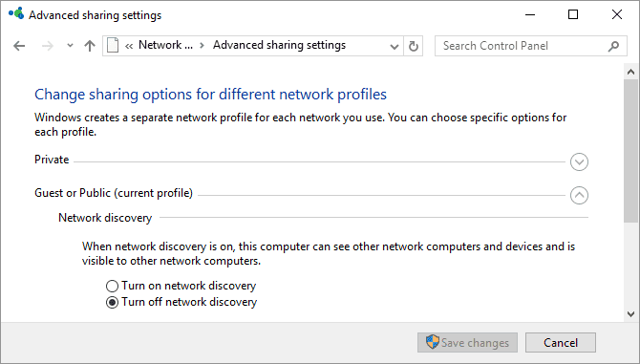
Task: Open the recent locations dropdown arrow
Action: [70, 46]
